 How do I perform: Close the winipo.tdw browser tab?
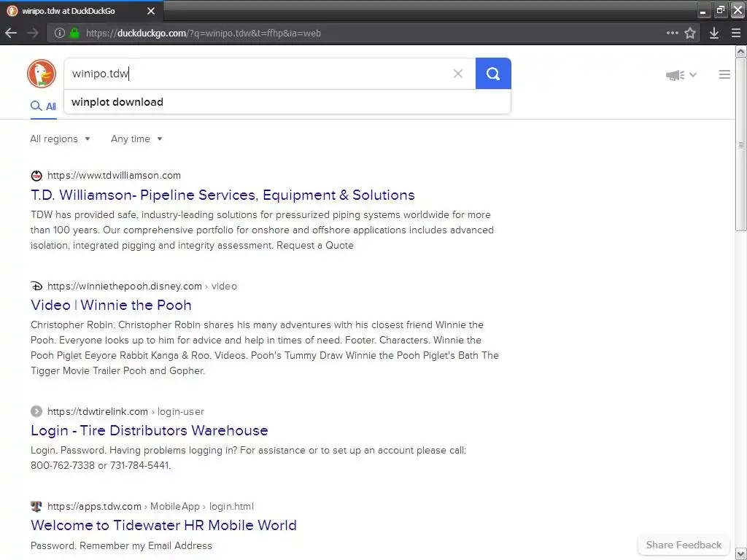150,10
